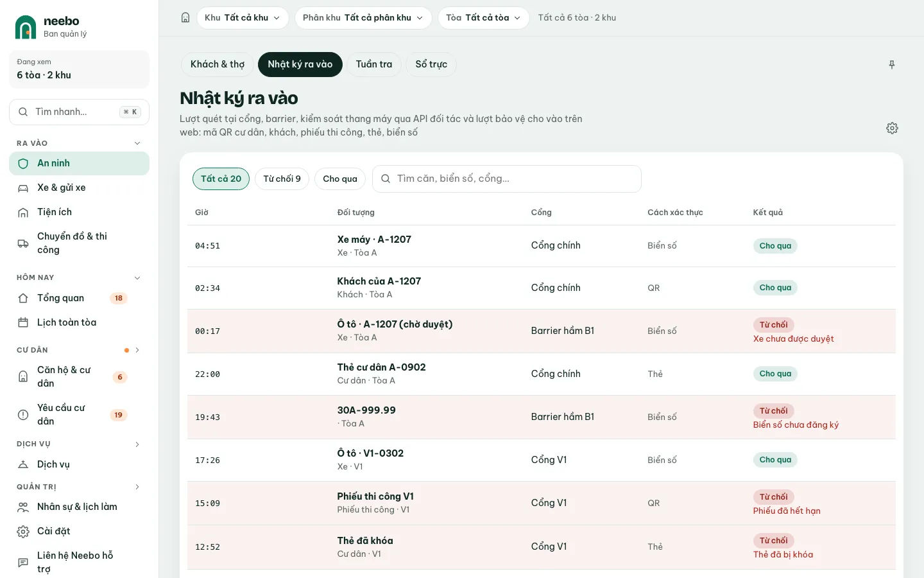Select the Tất cả 20 filter chip

tap(221, 179)
